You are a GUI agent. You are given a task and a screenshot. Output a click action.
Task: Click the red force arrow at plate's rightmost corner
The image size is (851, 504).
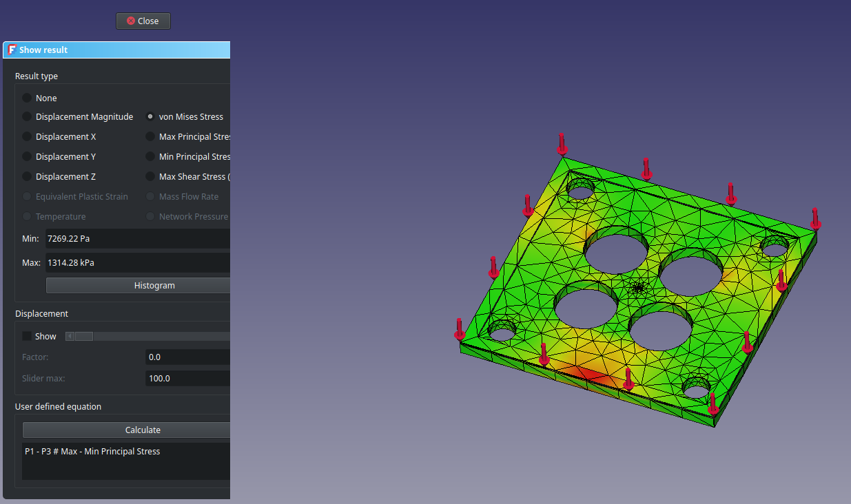(815, 218)
